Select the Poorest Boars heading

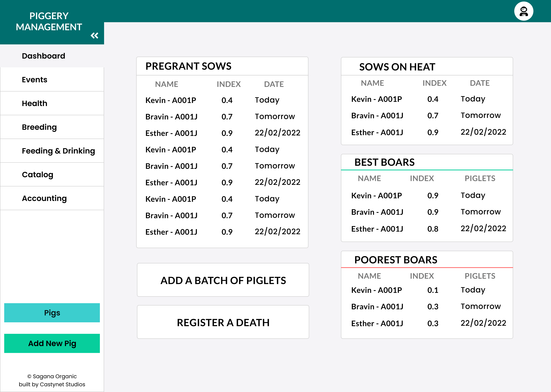click(396, 260)
